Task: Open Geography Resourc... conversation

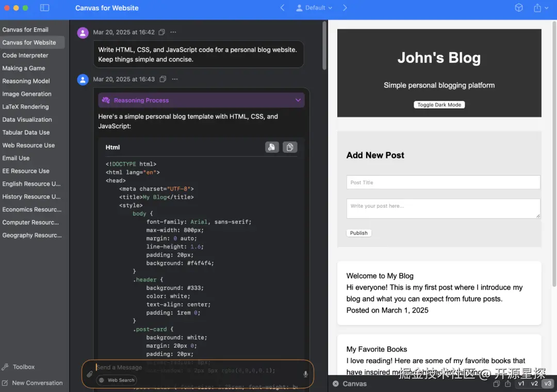Action: click(32, 235)
